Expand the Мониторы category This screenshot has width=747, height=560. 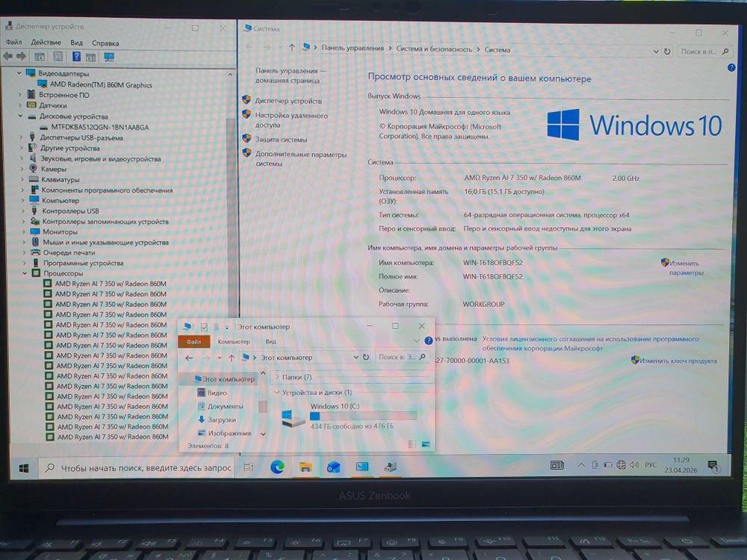(23, 232)
